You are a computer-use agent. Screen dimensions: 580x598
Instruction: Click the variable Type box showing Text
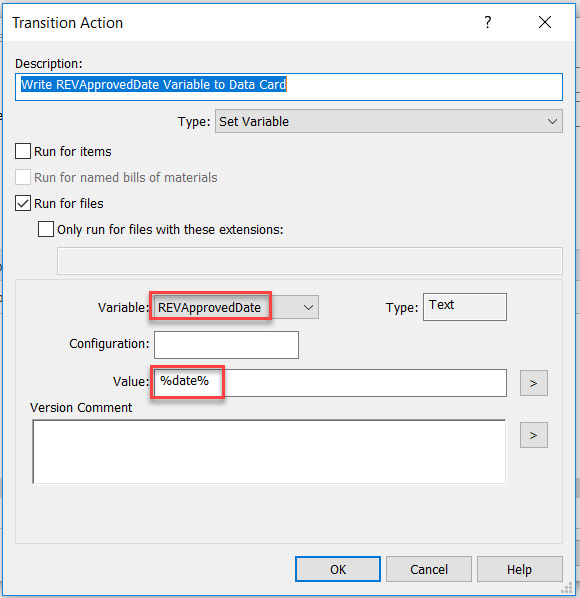tap(465, 307)
